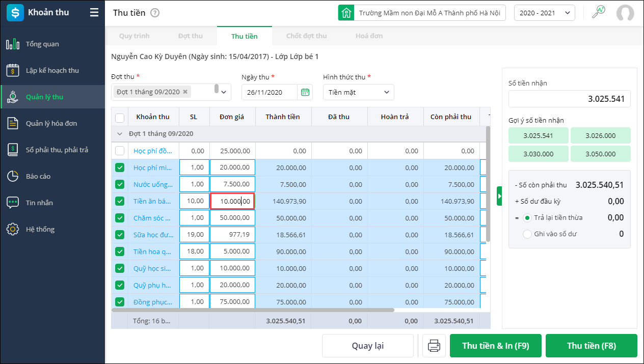Click Thu tiền & In (F9) button
The image size is (644, 364).
click(x=496, y=346)
